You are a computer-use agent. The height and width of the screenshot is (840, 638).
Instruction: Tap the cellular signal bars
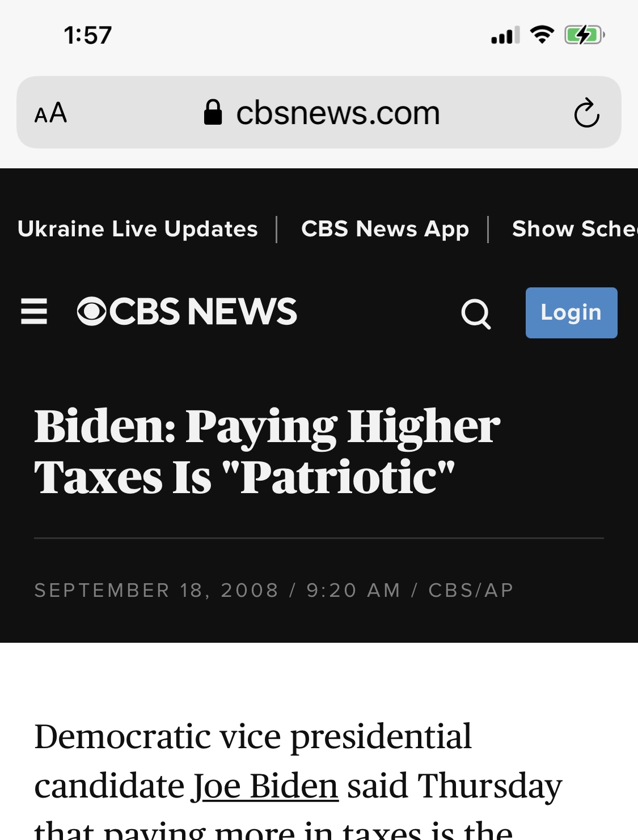click(x=505, y=35)
